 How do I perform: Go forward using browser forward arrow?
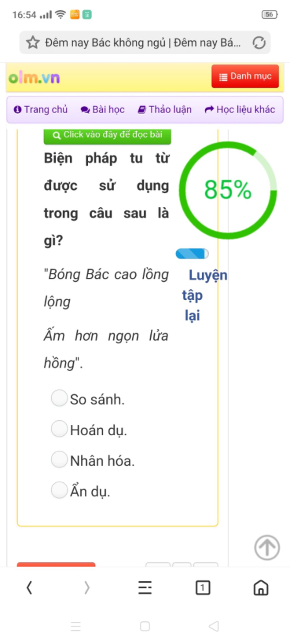[x=87, y=587]
